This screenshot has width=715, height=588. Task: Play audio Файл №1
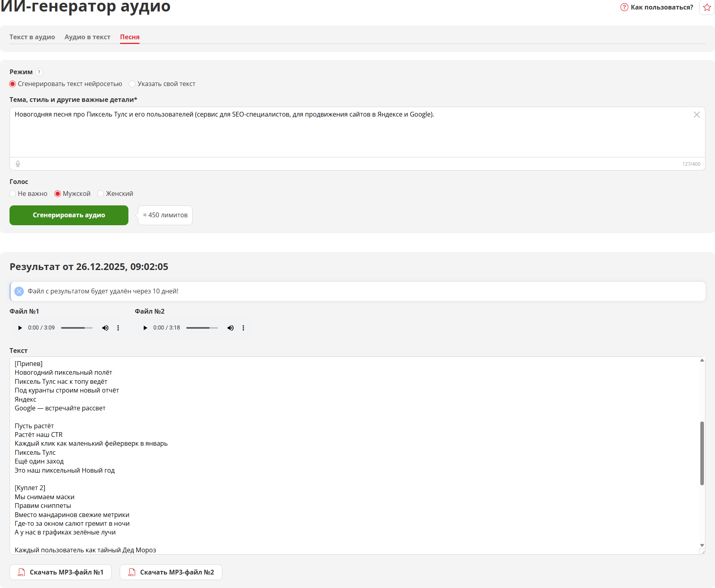[x=20, y=328]
